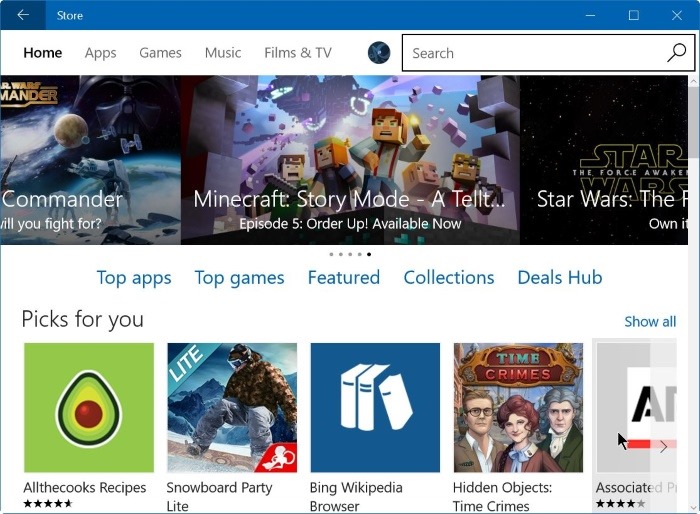The width and height of the screenshot is (700, 514).
Task: Select the fifth carousel page dot
Action: (369, 254)
